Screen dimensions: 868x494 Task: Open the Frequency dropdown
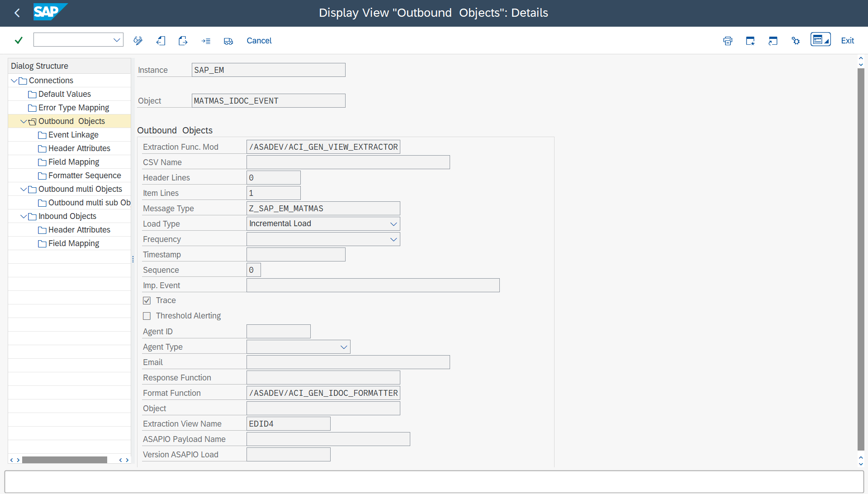(393, 239)
